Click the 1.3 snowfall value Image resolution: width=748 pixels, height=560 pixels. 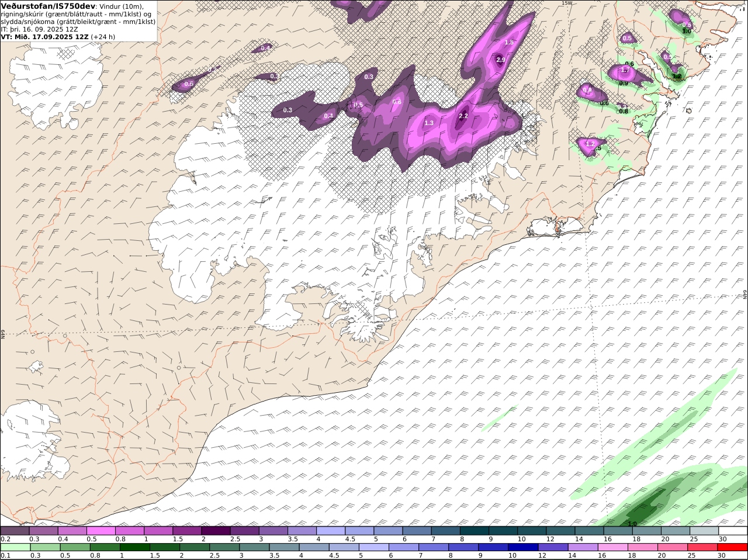tap(429, 123)
